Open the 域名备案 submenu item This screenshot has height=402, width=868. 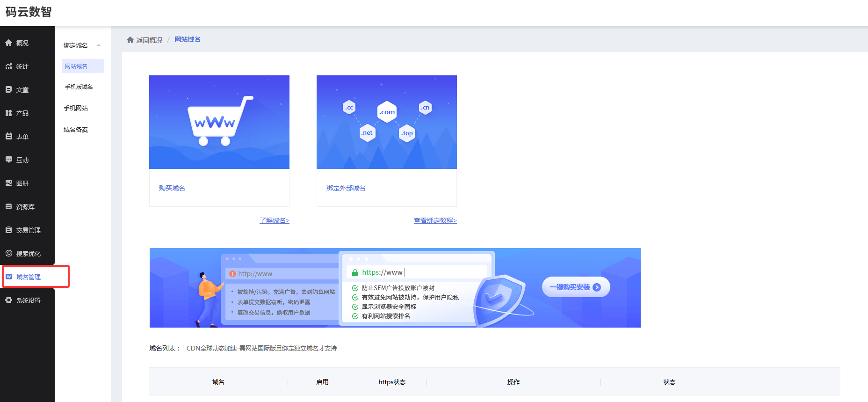[x=76, y=130]
